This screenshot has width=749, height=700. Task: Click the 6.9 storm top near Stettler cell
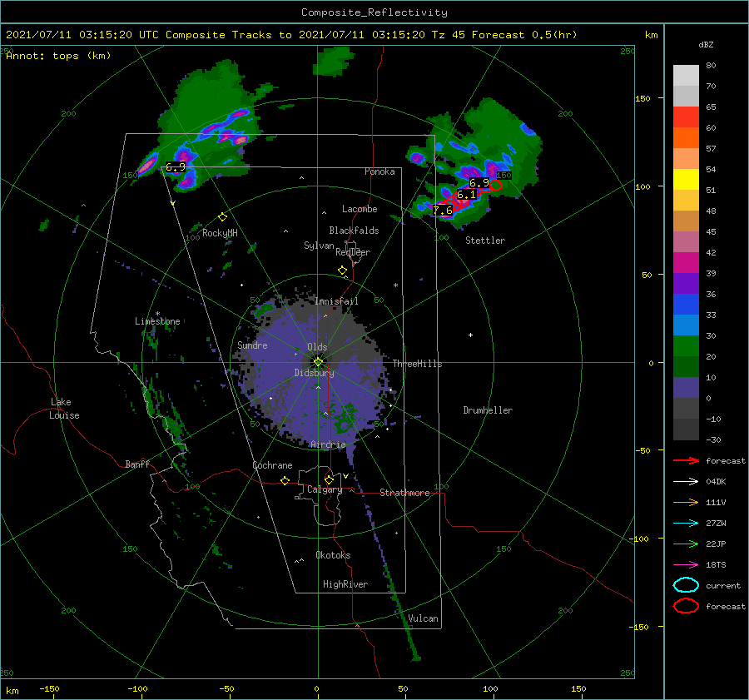[479, 182]
